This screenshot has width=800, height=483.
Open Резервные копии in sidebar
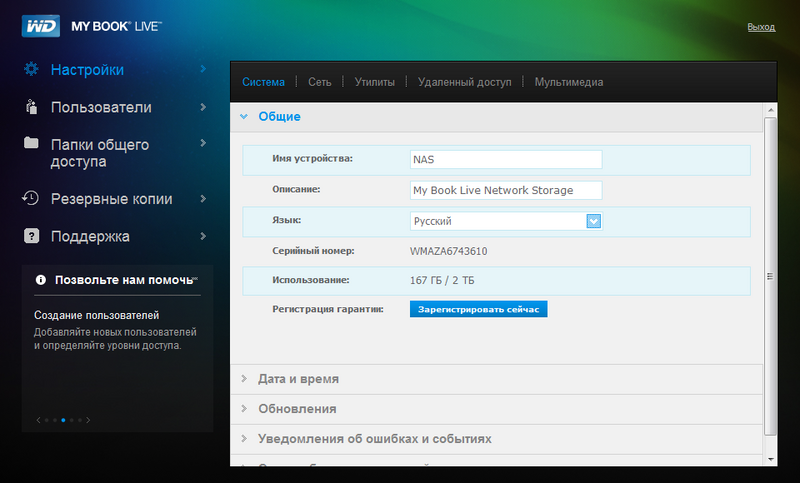[x=111, y=198]
